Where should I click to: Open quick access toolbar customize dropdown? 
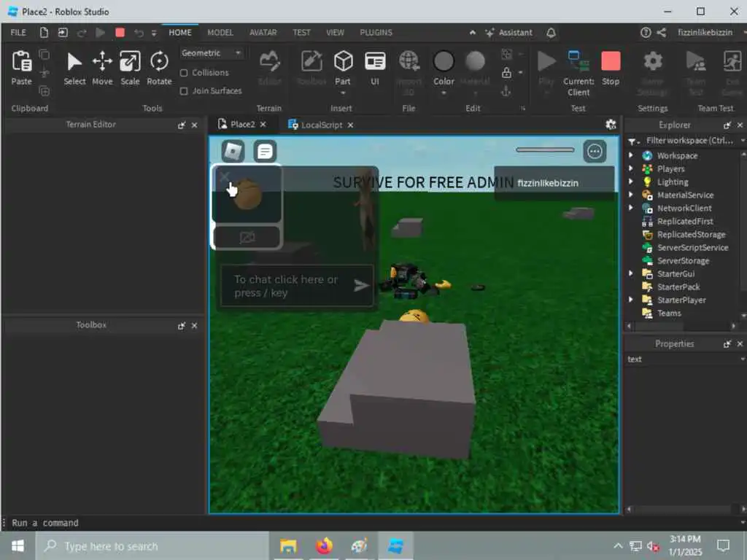coord(154,33)
